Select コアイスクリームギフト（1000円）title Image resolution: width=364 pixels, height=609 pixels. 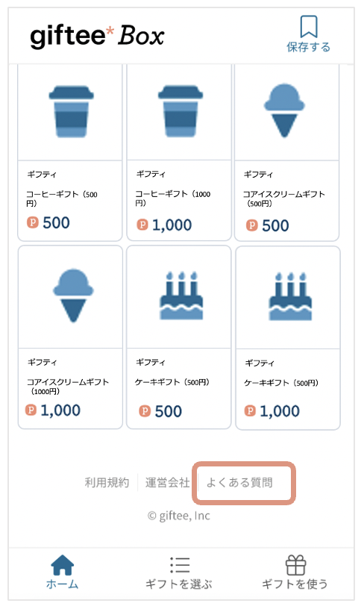68,387
